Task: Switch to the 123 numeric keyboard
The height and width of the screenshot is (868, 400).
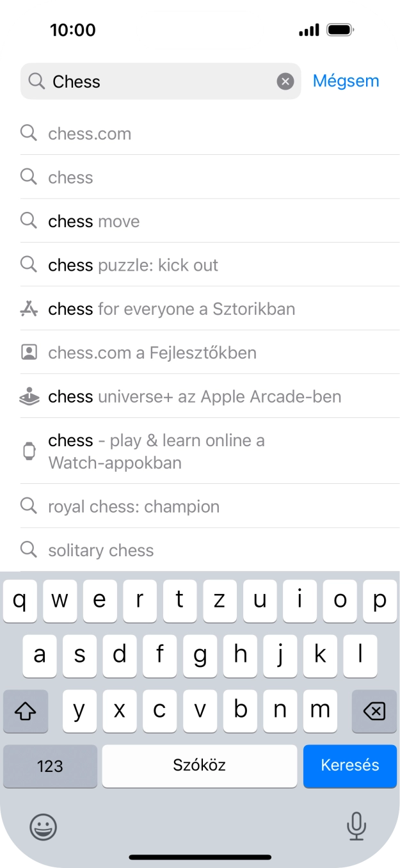Action: 50,766
